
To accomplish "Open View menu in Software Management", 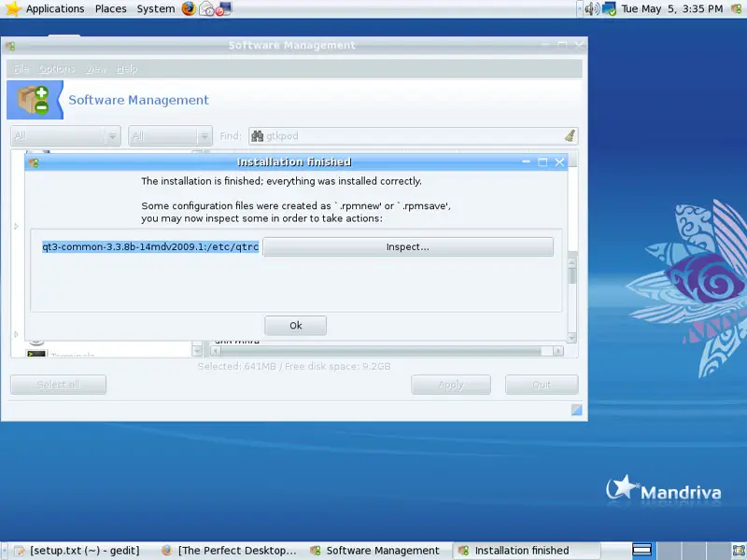I will 96,69.
